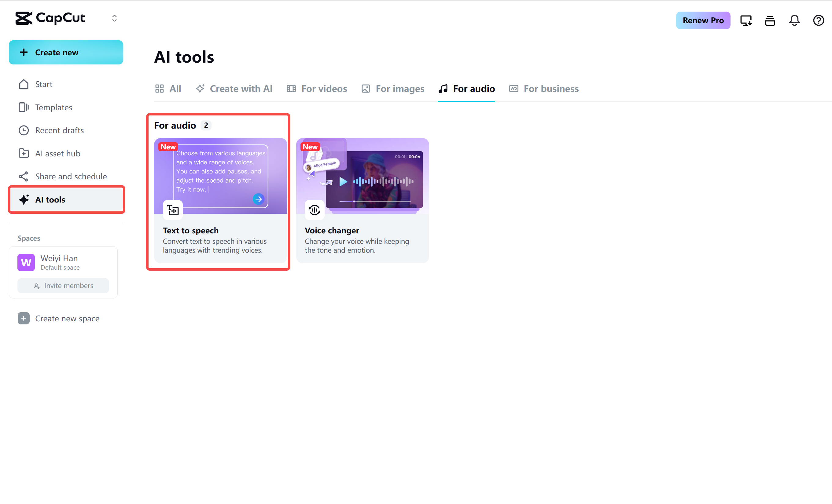Click the Renew Pro button
This screenshot has width=832, height=504.
pos(703,20)
